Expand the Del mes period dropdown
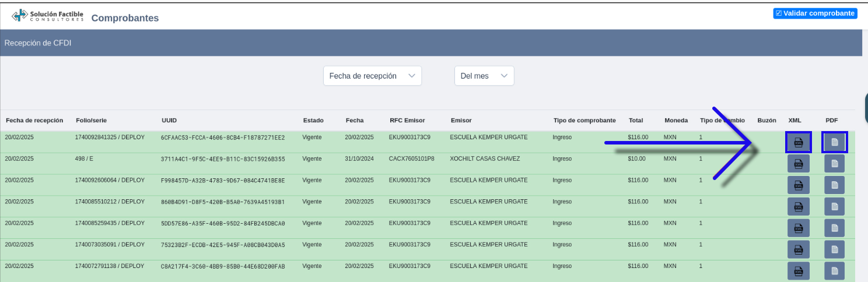868x282 pixels. point(484,76)
